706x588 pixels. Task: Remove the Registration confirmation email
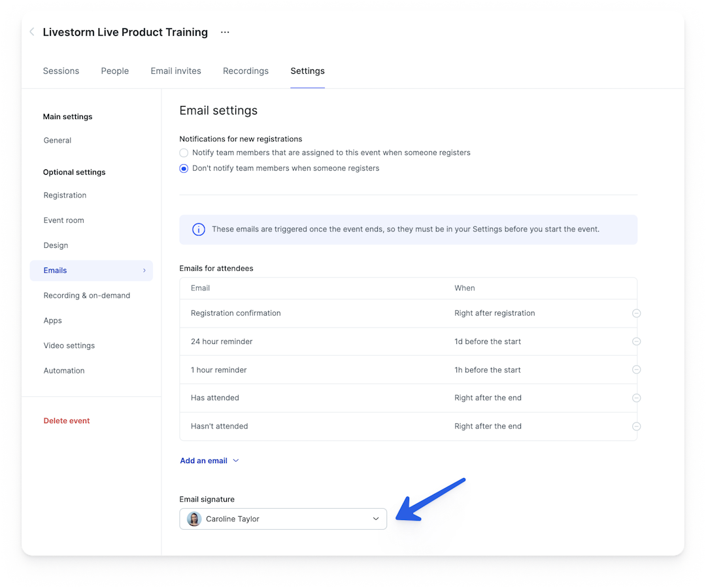point(636,313)
